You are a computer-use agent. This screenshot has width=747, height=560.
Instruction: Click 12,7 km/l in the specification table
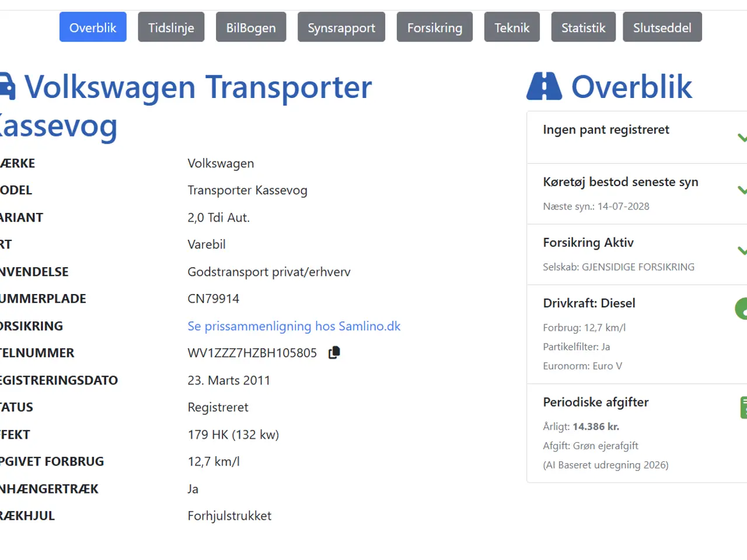pyautogui.click(x=214, y=461)
